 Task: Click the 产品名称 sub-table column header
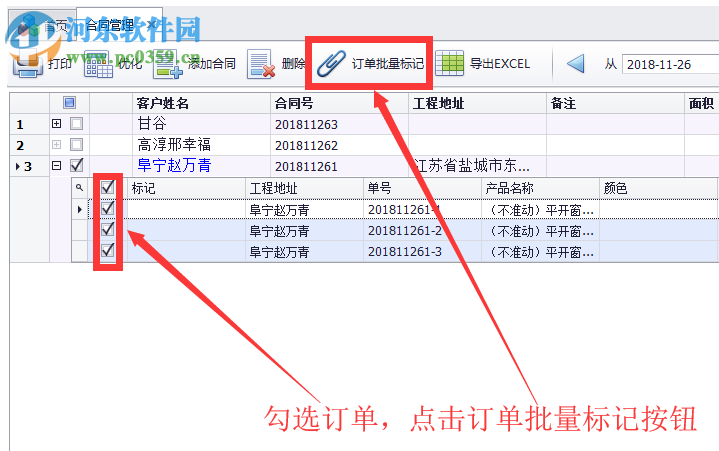(540, 188)
